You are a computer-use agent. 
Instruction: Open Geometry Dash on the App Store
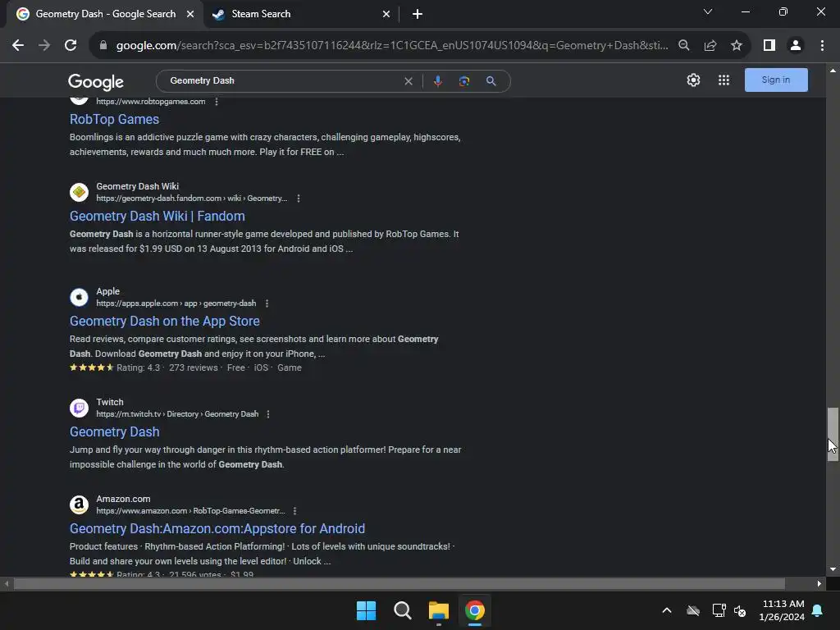pos(164,321)
